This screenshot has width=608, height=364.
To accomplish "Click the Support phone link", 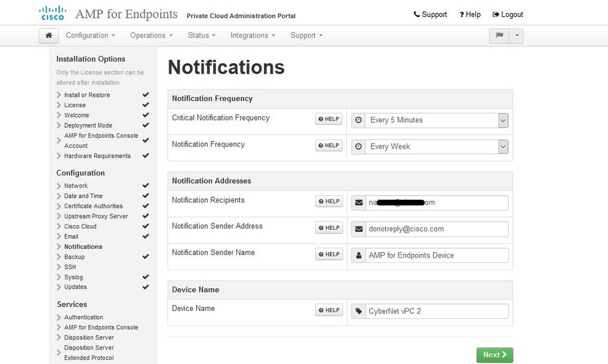I will [x=430, y=15].
